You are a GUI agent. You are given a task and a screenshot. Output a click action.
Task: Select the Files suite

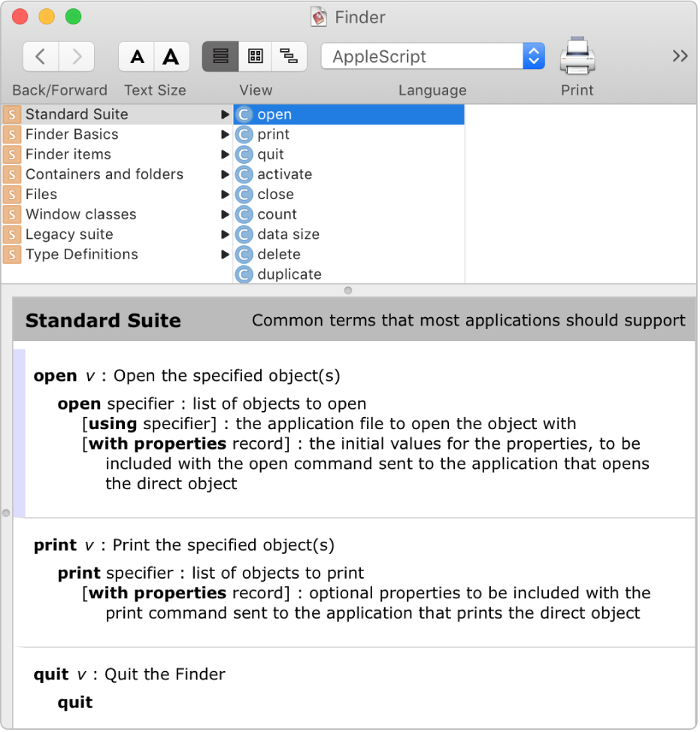click(117, 194)
